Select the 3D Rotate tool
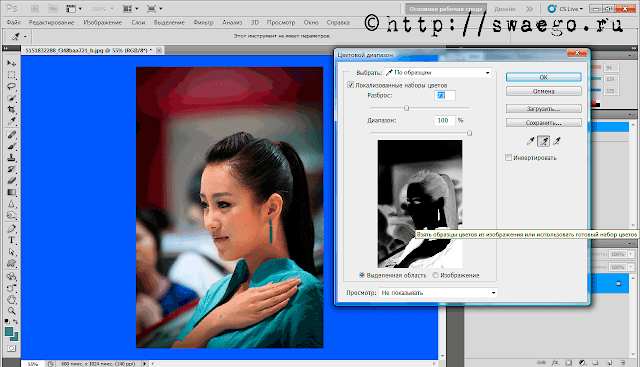Screen dimensions: 640x367 click(11, 276)
